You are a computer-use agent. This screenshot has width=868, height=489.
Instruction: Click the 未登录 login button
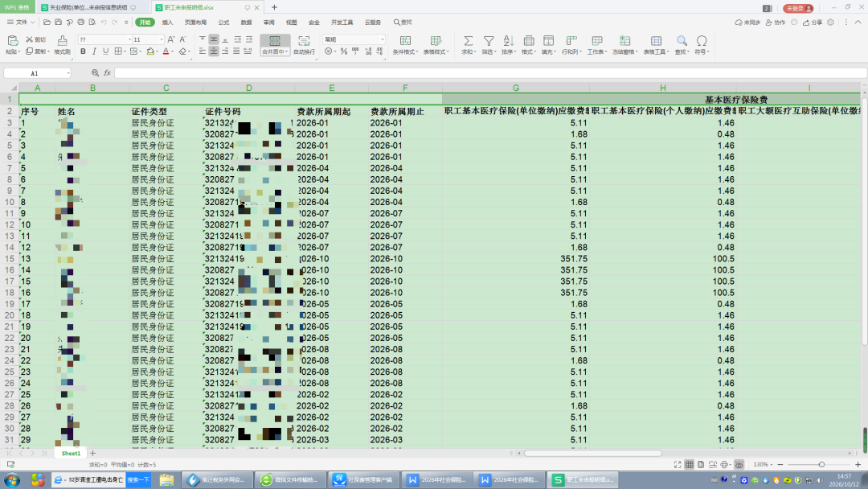(798, 8)
